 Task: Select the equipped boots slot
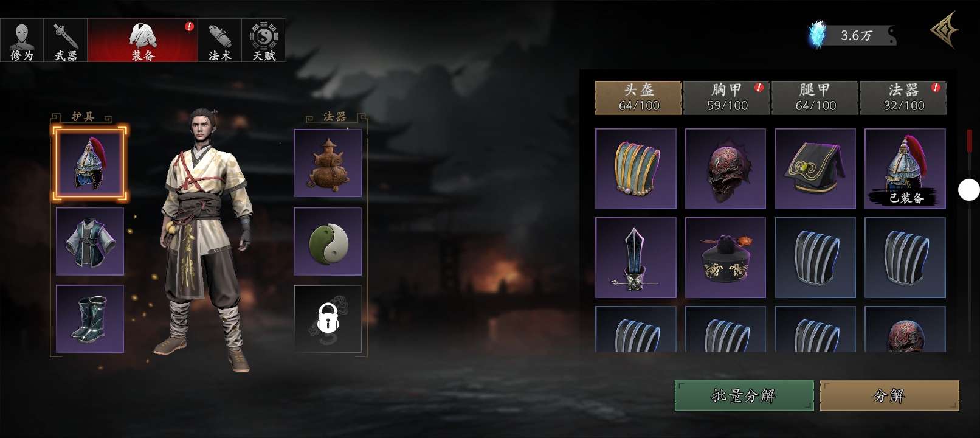pos(90,319)
